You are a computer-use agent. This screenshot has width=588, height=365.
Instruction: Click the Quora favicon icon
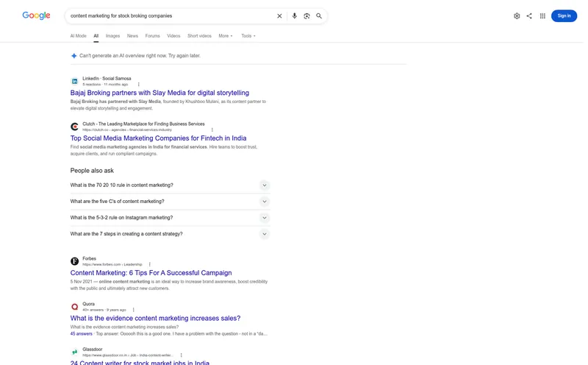(x=75, y=306)
